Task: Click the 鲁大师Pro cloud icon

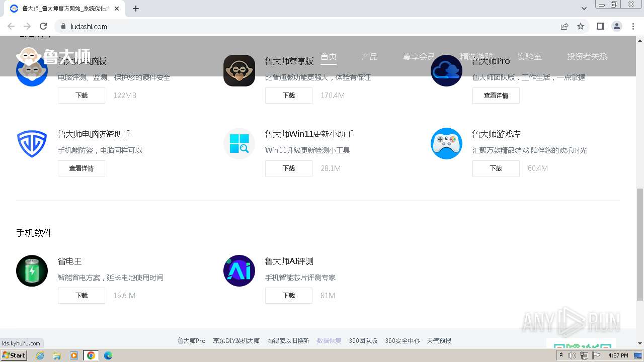Action: tap(446, 71)
